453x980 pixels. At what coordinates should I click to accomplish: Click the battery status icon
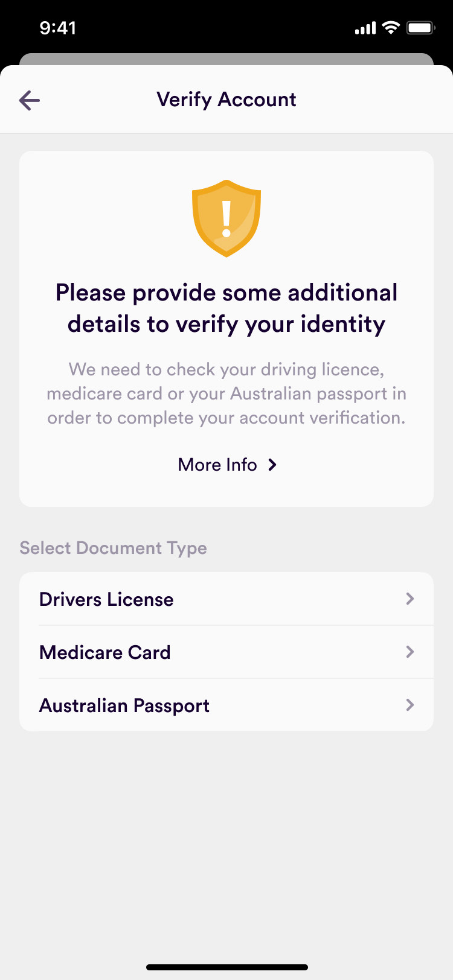point(420,28)
